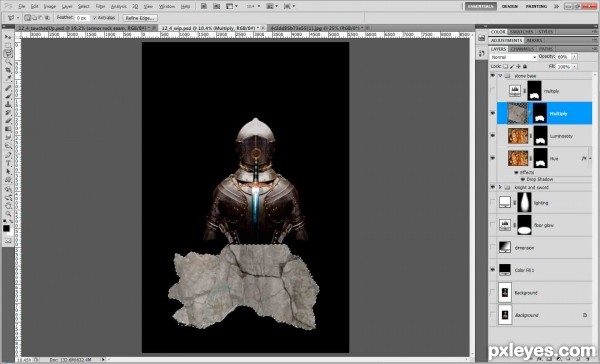
Task: Click the foreground color swatch
Action: tap(7, 229)
